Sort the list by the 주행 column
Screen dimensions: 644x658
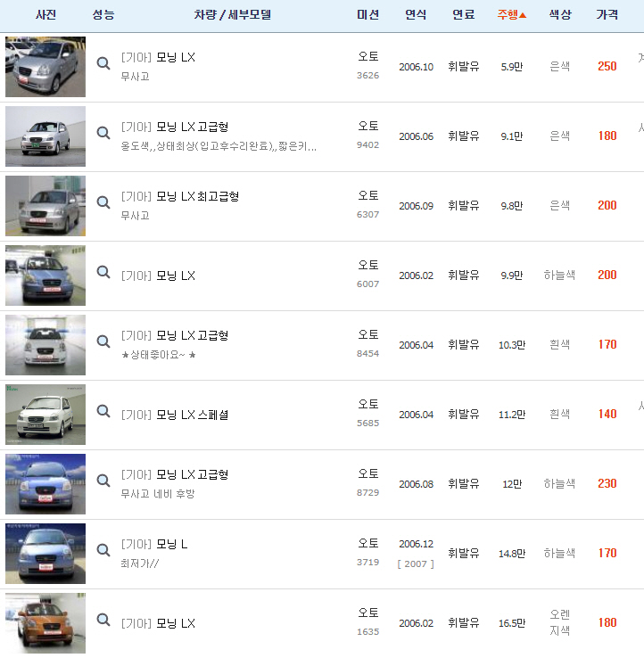[x=511, y=14]
